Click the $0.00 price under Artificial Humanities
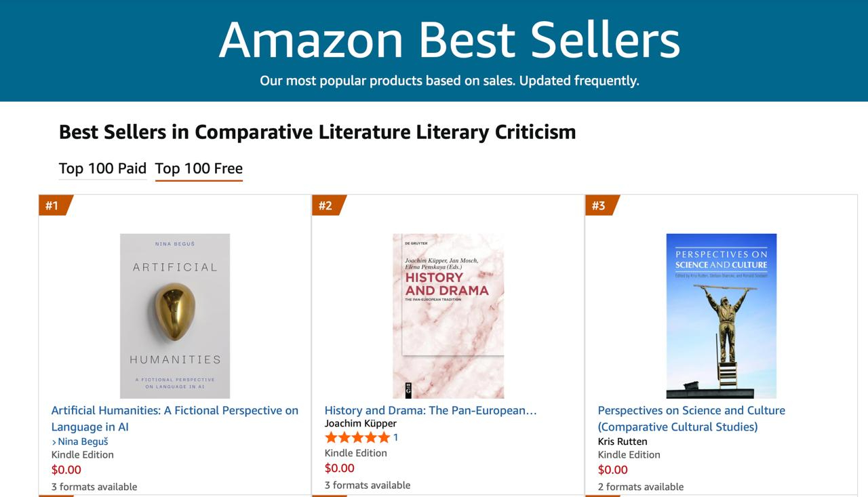868x497 pixels. pos(66,470)
